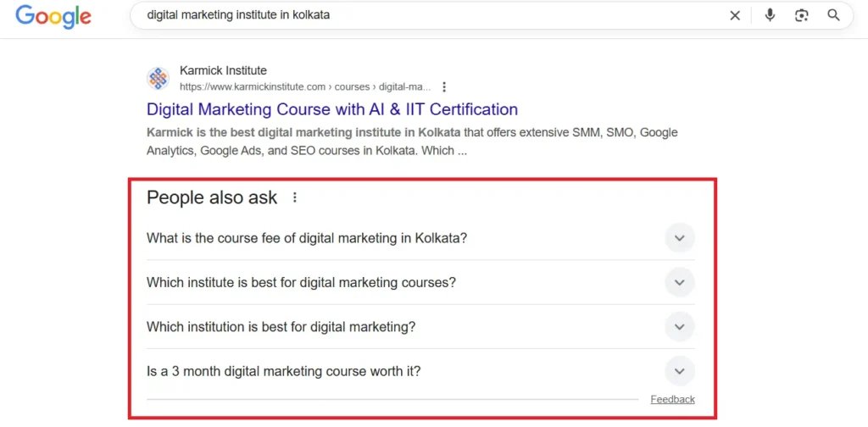Viewport: 868px width, 427px height.
Task: Clear the search query with the X icon
Action: pyautogui.click(x=735, y=15)
